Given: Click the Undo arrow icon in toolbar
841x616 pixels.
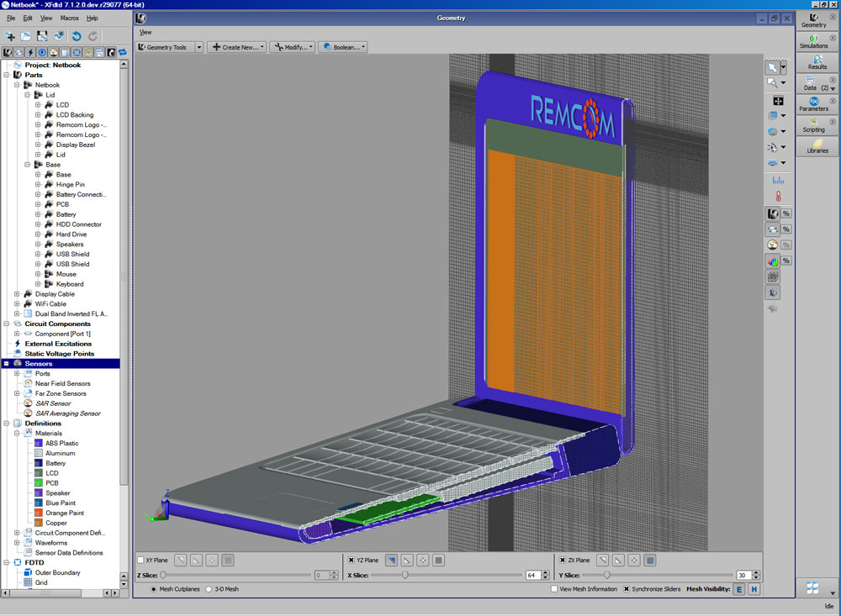Looking at the screenshot, I should tap(77, 36).
